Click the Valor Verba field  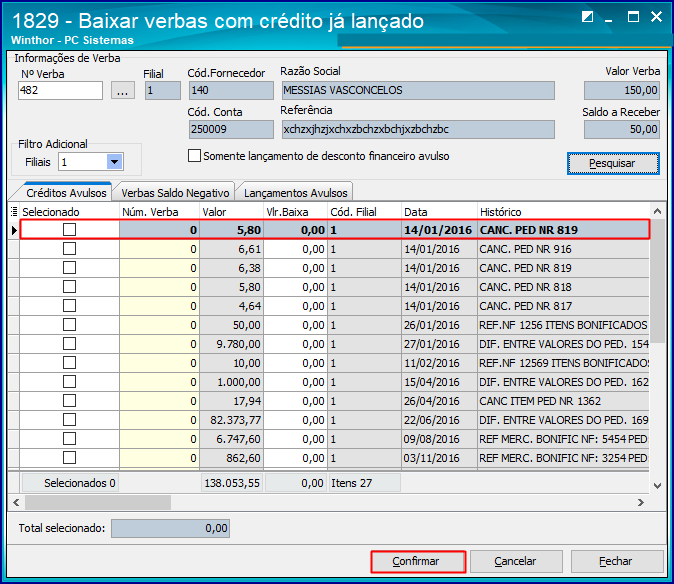(x=622, y=90)
